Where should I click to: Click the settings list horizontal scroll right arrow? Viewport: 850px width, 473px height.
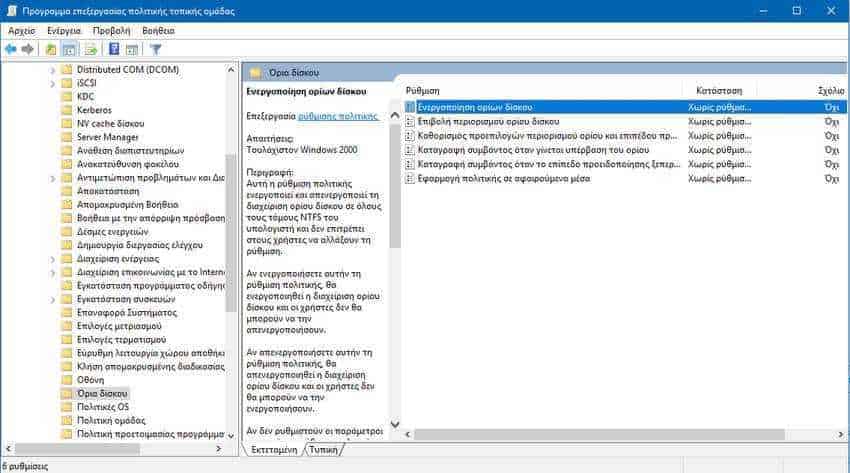841,435
